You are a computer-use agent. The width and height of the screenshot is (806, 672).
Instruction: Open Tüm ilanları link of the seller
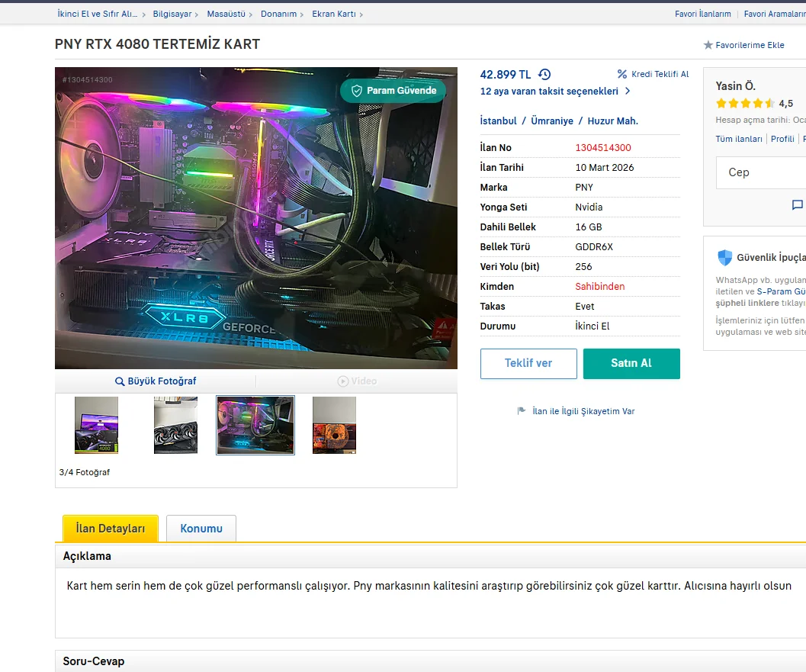[x=739, y=139]
